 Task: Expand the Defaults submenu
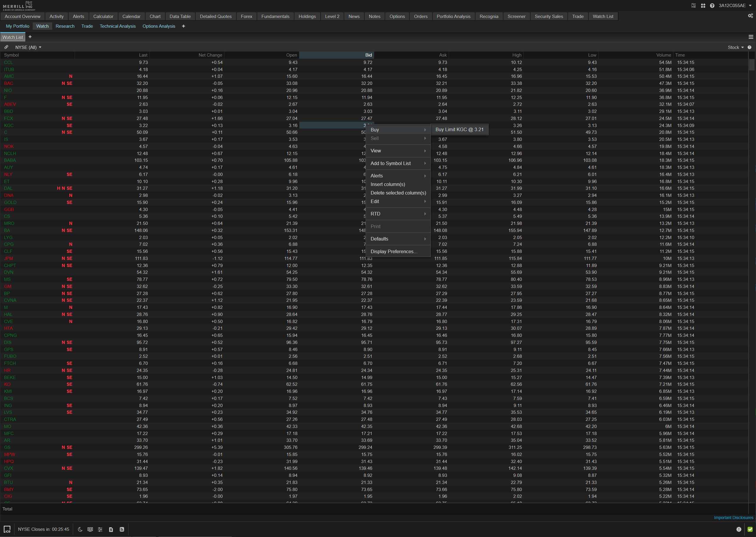coord(398,239)
